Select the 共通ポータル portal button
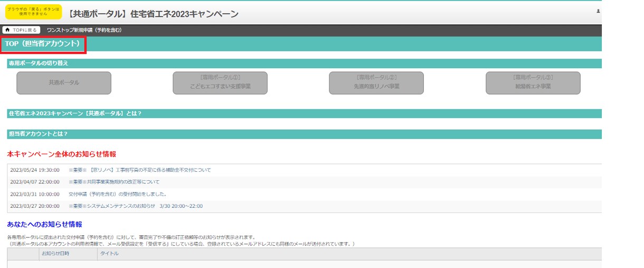Image resolution: width=644 pixels, height=268 pixels. pyautogui.click(x=64, y=83)
